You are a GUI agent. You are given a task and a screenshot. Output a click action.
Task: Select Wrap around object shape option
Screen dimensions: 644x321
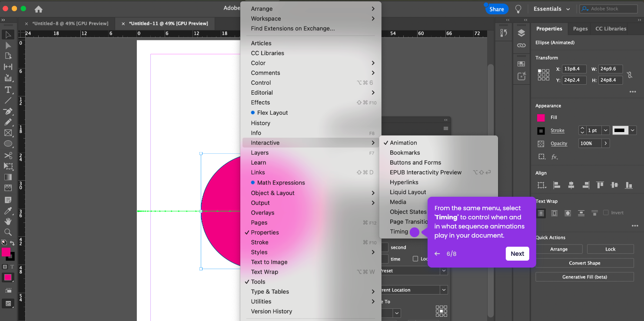point(568,213)
